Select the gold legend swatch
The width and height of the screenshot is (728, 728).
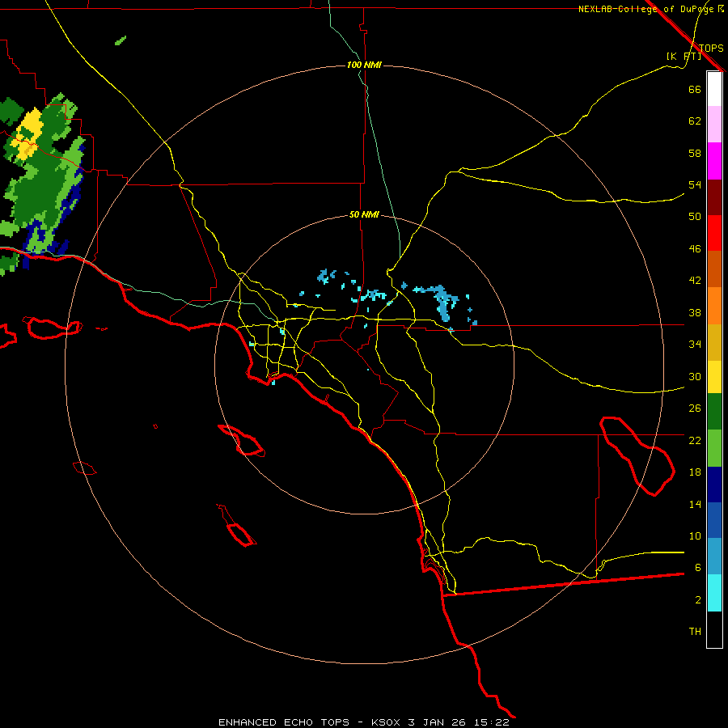click(x=714, y=342)
